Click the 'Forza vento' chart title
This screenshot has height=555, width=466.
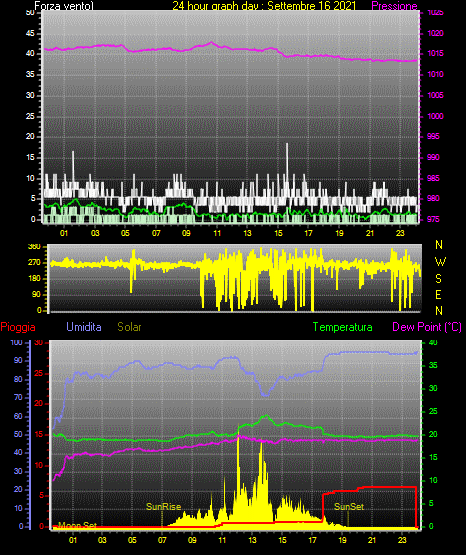click(x=64, y=6)
